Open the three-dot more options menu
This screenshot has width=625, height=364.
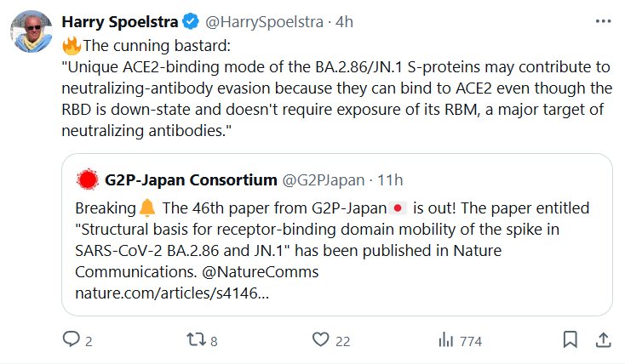[x=603, y=21]
